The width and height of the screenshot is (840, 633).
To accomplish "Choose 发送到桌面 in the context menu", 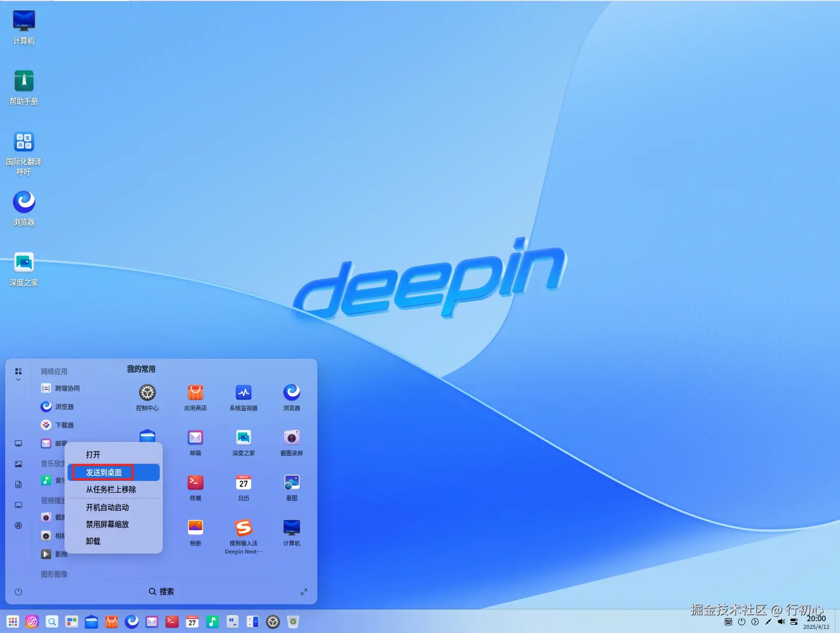I will tap(114, 472).
